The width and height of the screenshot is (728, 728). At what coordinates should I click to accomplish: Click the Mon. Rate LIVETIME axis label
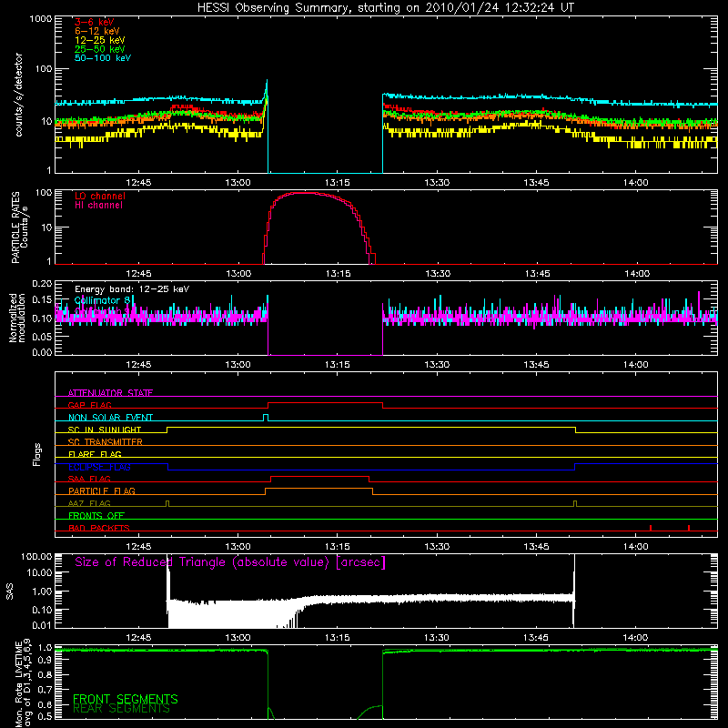(24, 684)
